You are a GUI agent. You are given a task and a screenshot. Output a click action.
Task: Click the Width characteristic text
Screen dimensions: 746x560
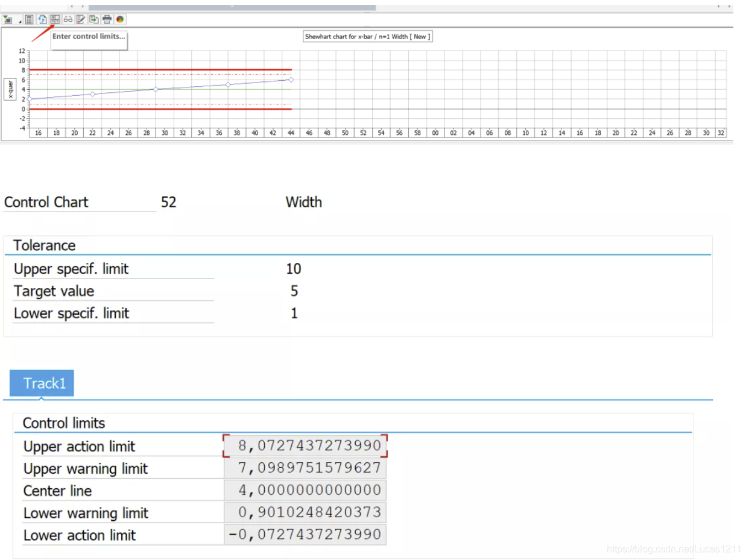(303, 202)
